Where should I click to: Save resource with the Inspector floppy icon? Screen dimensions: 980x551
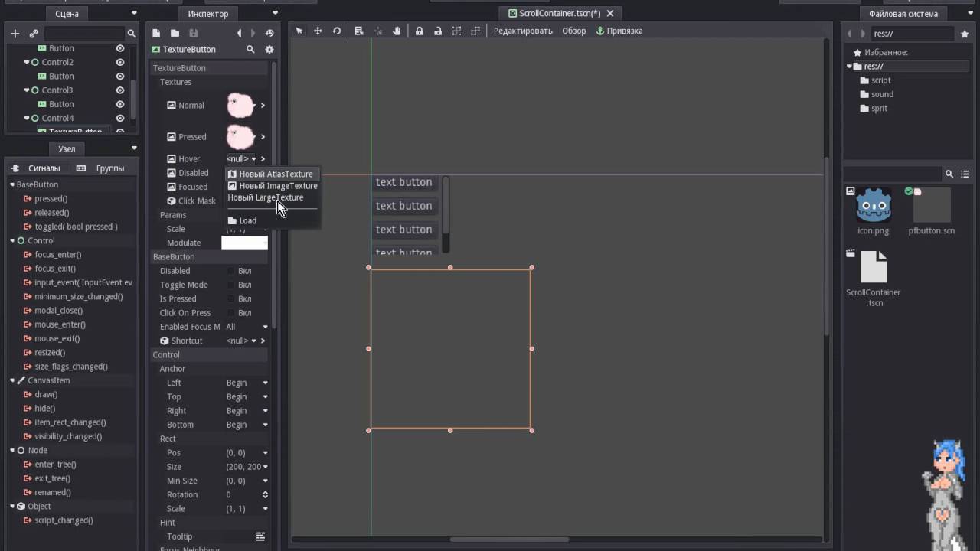click(193, 33)
